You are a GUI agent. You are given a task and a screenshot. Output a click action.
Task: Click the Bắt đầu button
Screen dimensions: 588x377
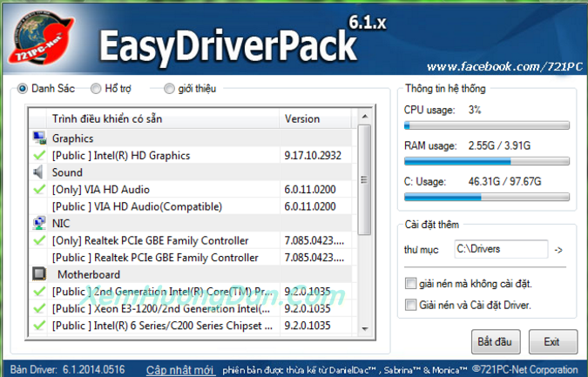click(496, 342)
